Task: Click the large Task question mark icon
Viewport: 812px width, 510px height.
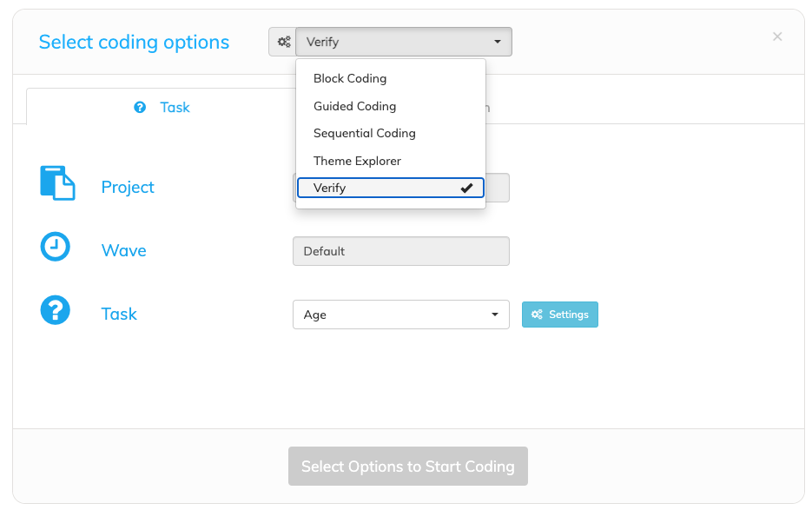Action: pyautogui.click(x=56, y=310)
